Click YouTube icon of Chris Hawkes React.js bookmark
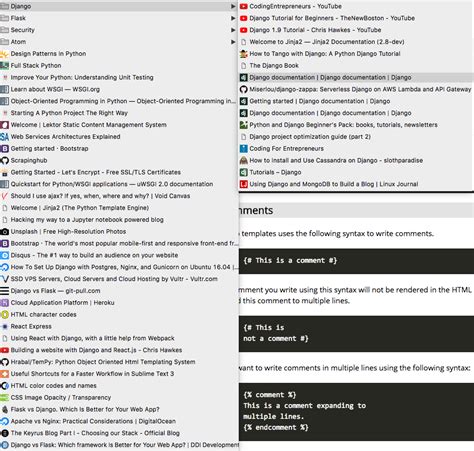Viewport: 474px width, 451px height. 4,350
